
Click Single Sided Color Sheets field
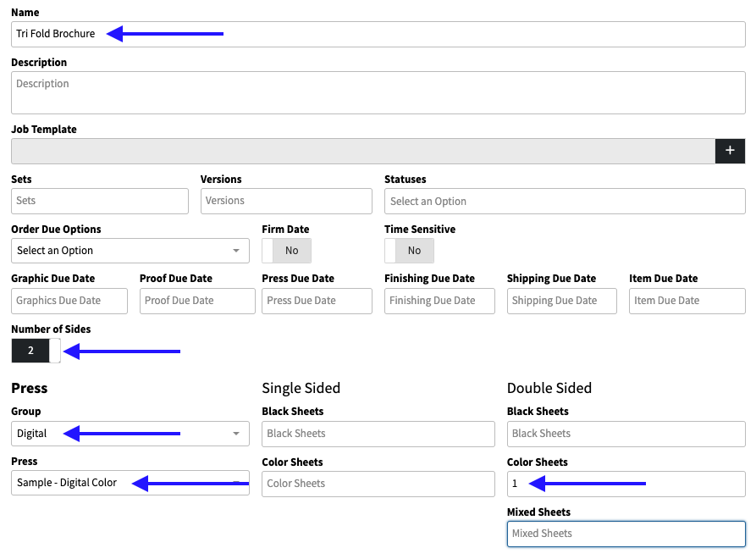coord(378,484)
